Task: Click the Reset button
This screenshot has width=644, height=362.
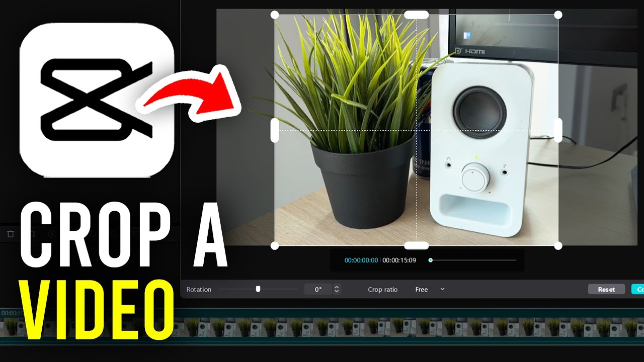Action: (606, 289)
